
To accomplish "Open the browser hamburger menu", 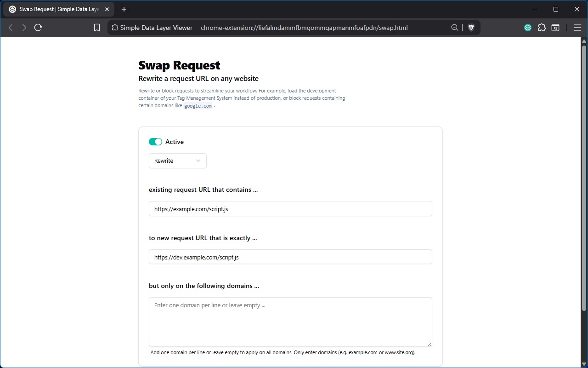I will pos(577,28).
